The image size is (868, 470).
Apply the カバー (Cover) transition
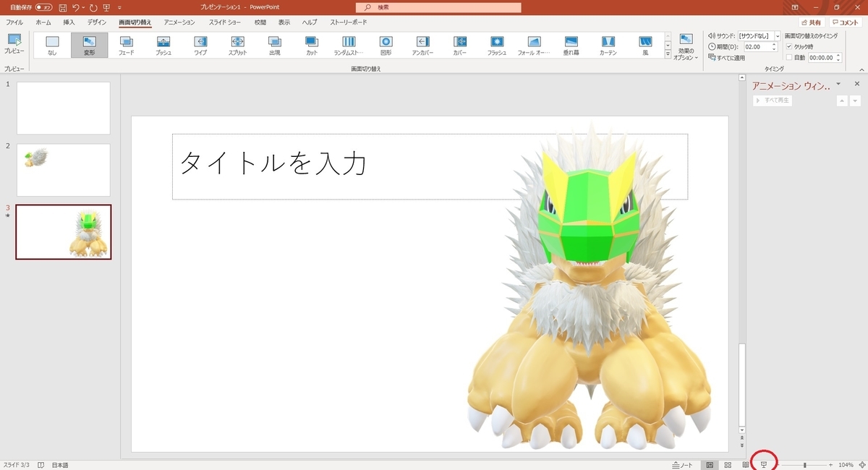[x=460, y=45]
